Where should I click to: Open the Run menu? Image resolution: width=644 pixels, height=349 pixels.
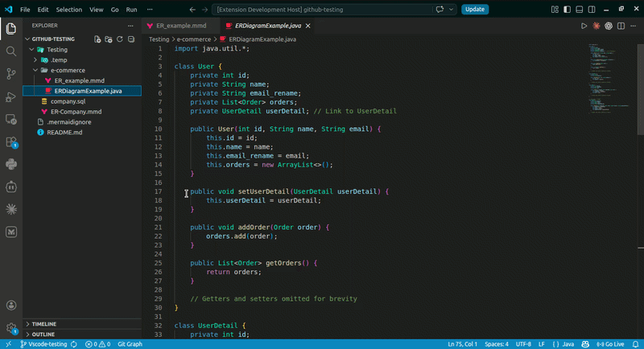pos(131,10)
